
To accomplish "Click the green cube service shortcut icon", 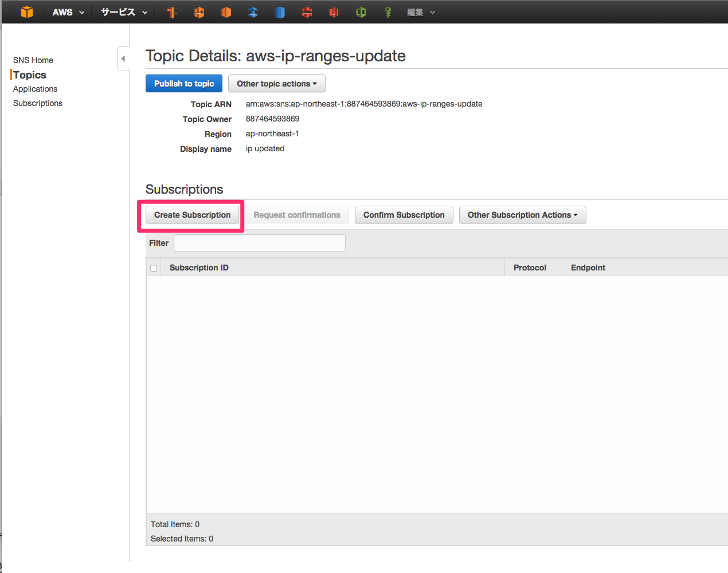I will click(361, 12).
